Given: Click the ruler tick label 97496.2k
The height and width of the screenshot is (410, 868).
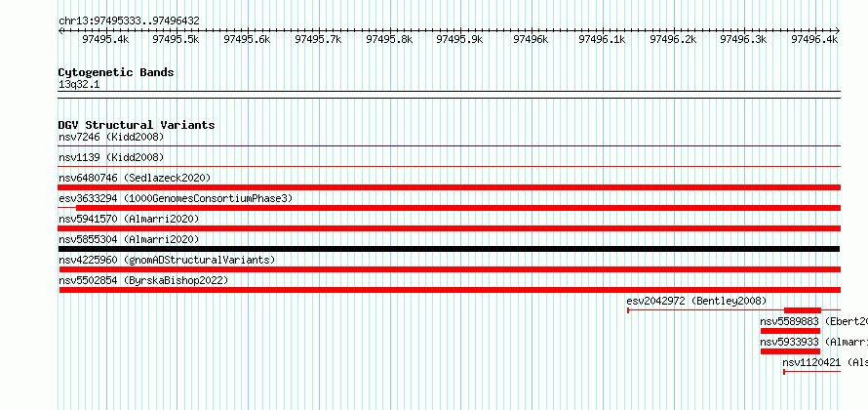Looking at the screenshot, I should pyautogui.click(x=673, y=39).
